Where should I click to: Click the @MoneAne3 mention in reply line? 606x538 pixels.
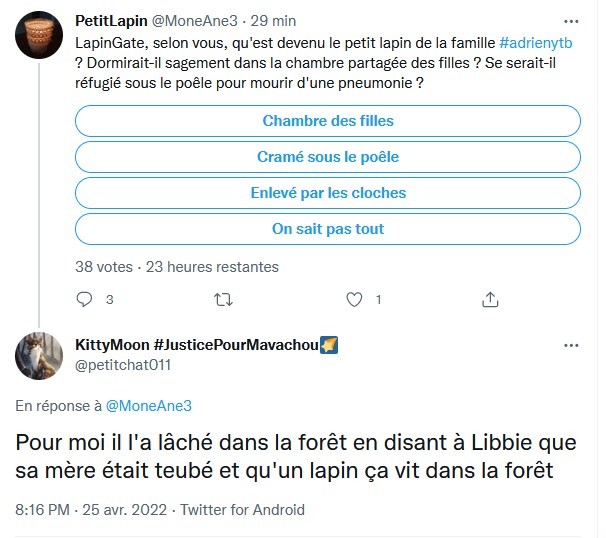point(148,405)
